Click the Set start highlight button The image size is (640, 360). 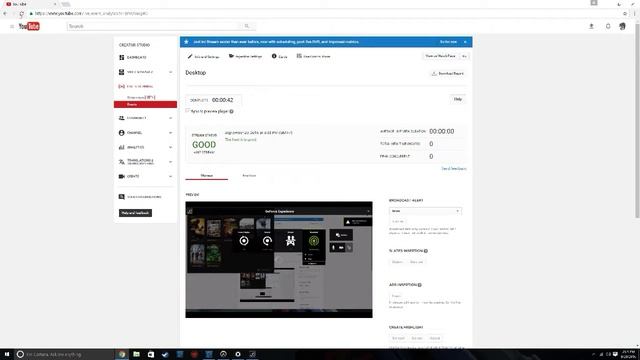click(398, 338)
